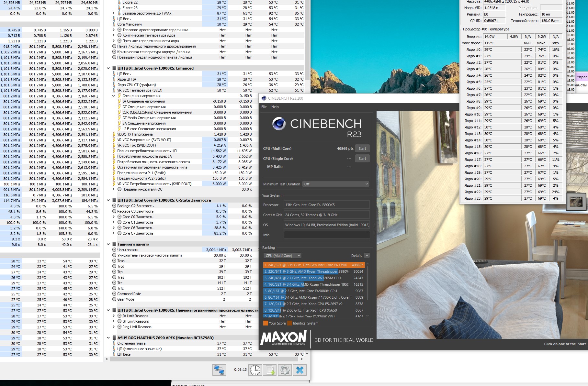This screenshot has height=386, width=588.
Task: Click the chip icon beside ASUS ROG MAXIMUS Z690 APEX
Action: point(114,338)
